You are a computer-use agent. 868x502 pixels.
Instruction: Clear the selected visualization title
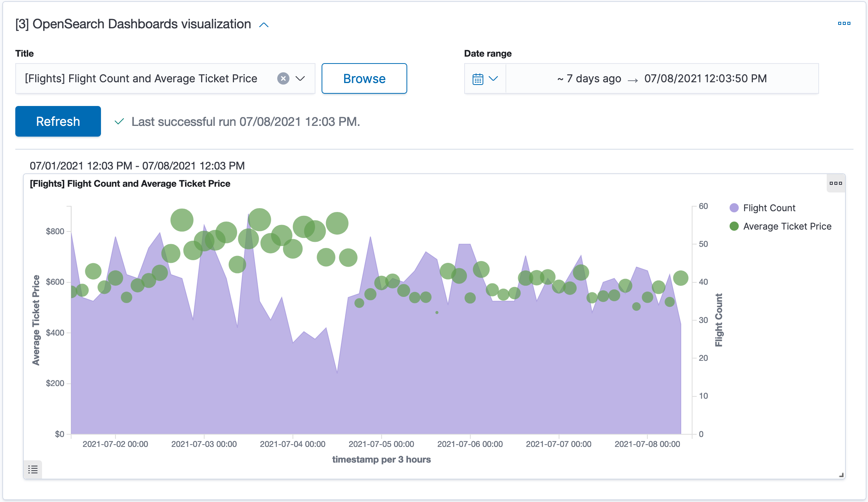(x=283, y=78)
